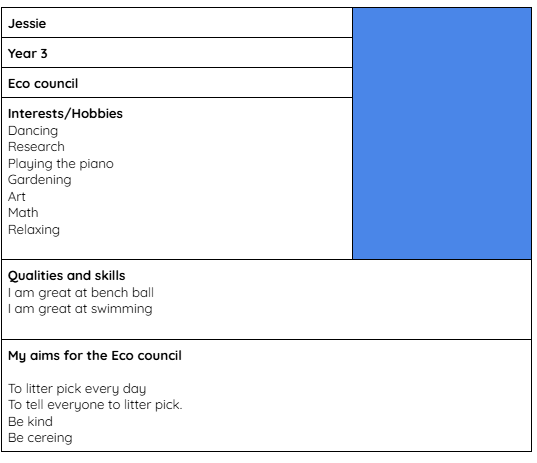Click the Relaxing hobby entry
537x463 pixels.
pos(34,230)
